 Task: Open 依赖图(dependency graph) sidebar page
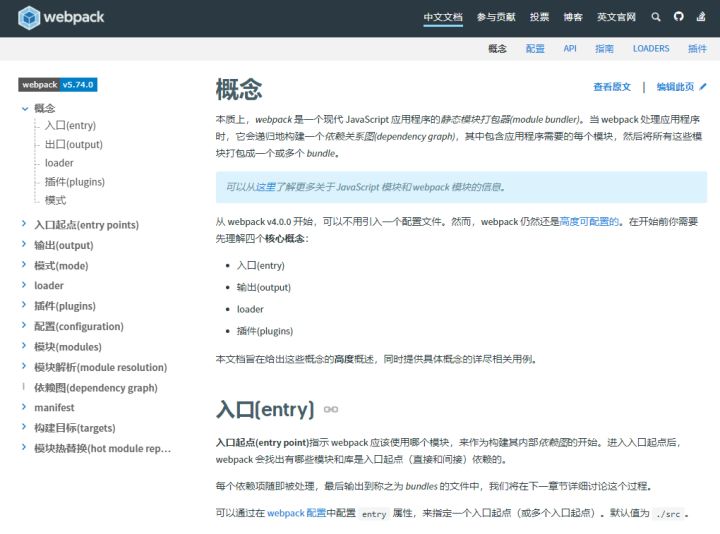96,388
